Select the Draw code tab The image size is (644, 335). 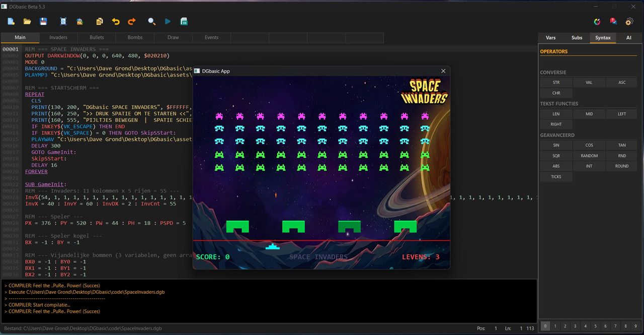[173, 38]
